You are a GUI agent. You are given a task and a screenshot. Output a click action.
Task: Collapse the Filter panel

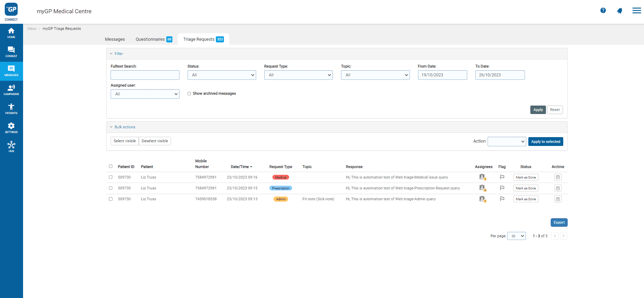pos(116,54)
